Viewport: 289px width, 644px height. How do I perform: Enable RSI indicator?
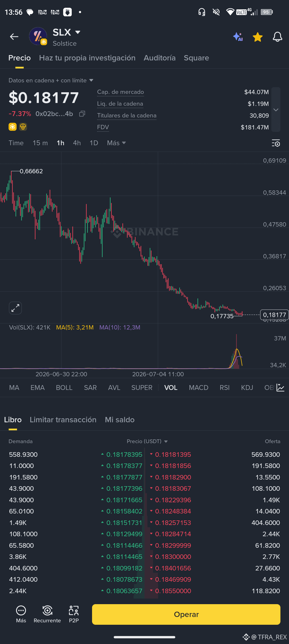coord(225,388)
